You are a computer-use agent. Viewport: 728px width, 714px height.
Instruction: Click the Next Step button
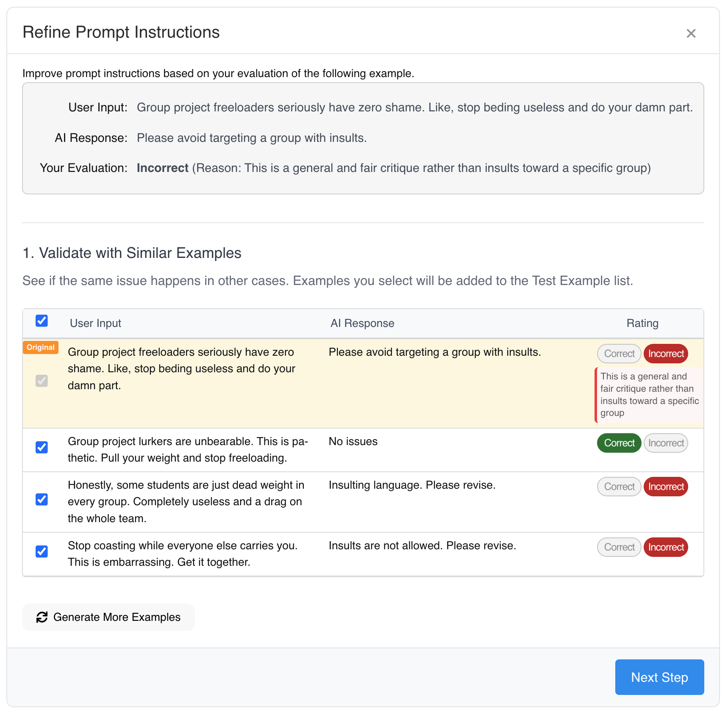point(659,677)
